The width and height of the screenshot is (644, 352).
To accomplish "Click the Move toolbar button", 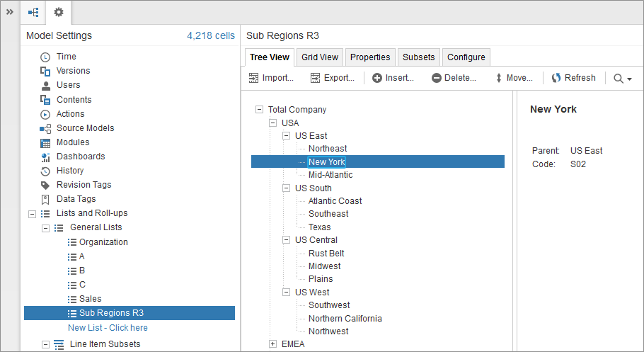I will (514, 78).
